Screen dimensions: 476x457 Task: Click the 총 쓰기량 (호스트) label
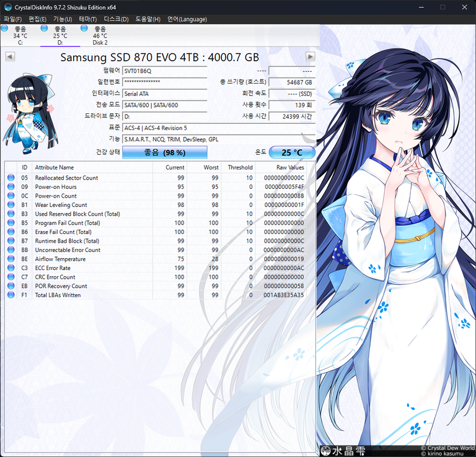(x=243, y=82)
